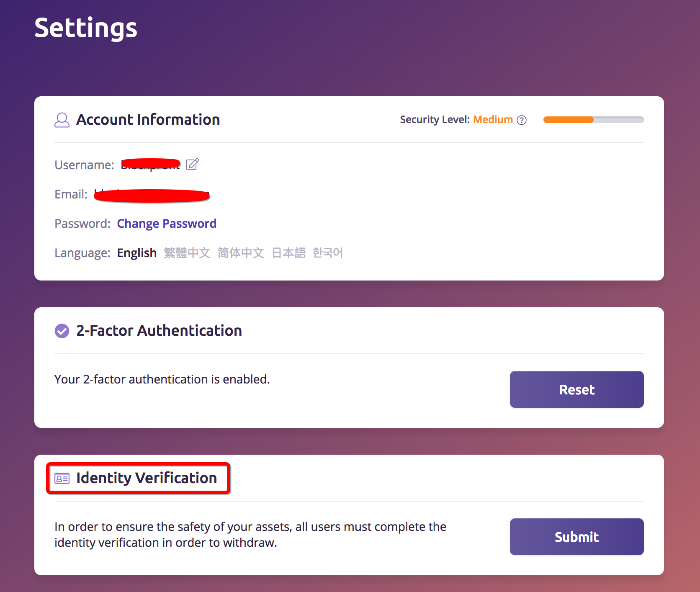Click the 2-Factor Authentication checkmark icon

pyautogui.click(x=62, y=331)
